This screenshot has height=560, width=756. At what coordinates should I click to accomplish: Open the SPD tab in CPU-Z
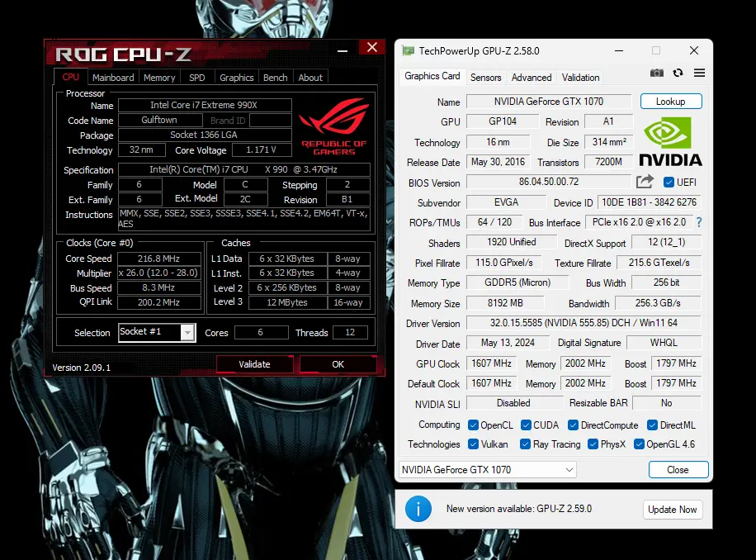[196, 78]
